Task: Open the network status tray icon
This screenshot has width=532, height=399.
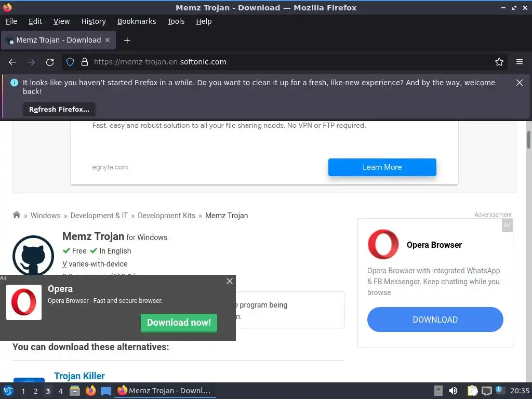Action: pos(487,391)
